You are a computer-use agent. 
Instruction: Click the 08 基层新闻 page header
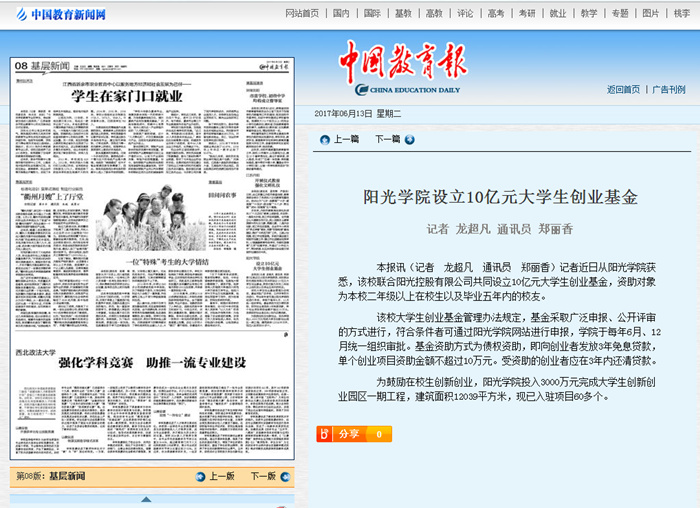click(42, 66)
